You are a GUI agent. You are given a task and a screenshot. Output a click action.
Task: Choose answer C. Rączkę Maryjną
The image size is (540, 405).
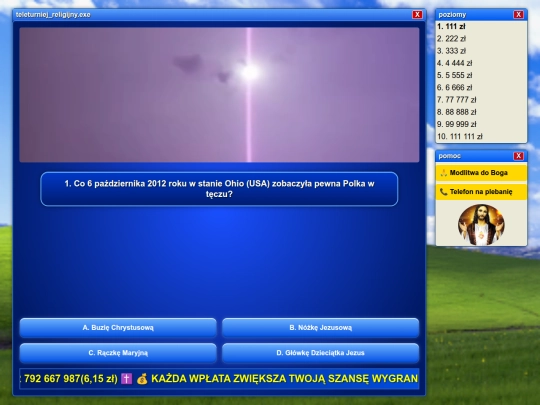tap(118, 353)
